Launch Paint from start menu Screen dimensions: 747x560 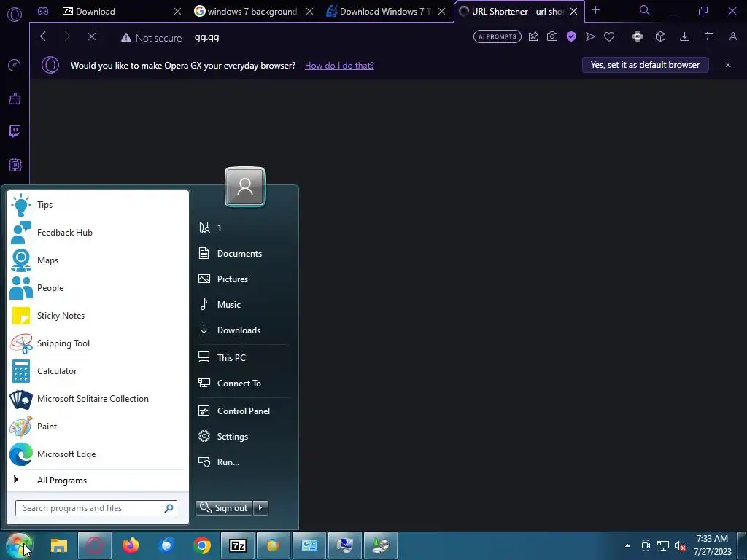click(97, 426)
